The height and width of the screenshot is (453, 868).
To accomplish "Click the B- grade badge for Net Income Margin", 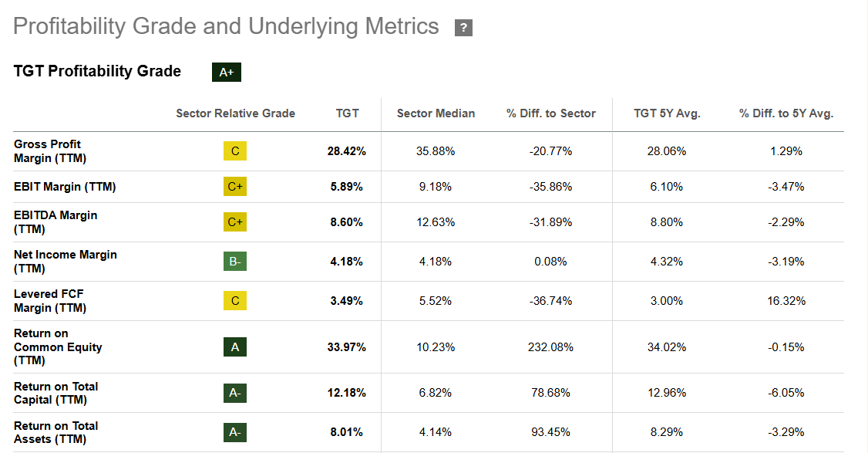I will (235, 262).
